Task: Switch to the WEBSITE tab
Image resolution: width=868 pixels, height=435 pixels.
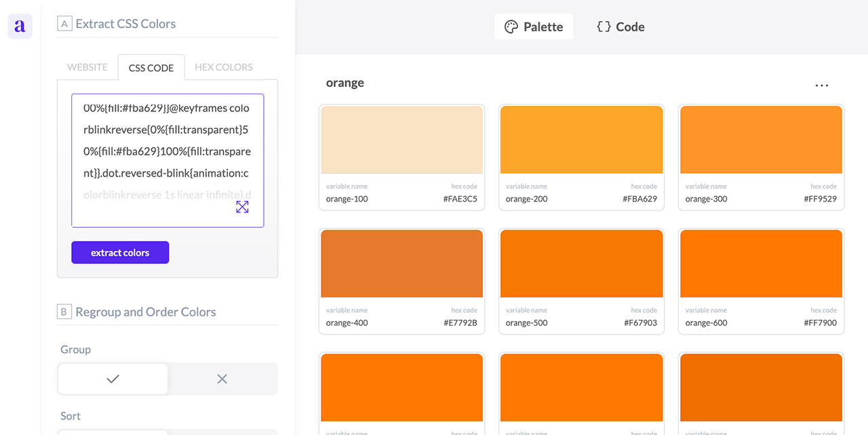Action: click(87, 67)
